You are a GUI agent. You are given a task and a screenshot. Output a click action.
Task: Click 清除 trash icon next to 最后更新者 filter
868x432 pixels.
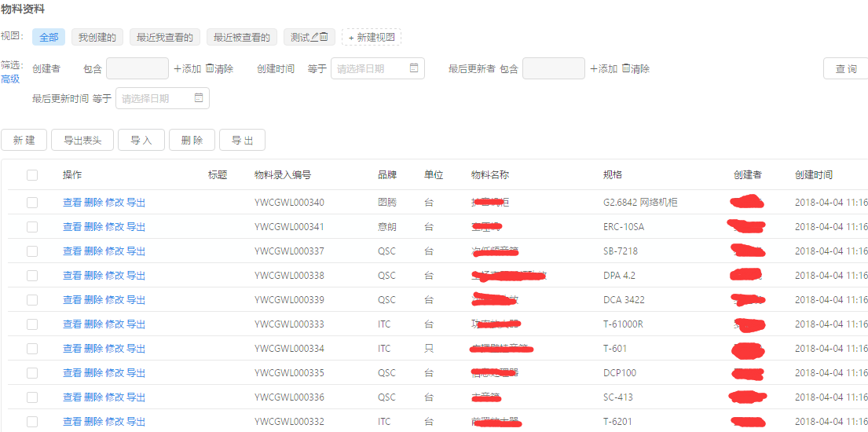click(x=626, y=69)
